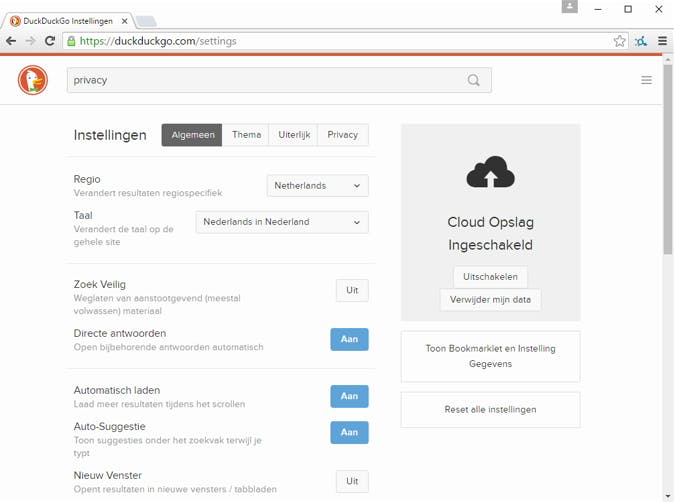Screen dimensions: 674x502
Task: Click the browser back arrow
Action: click(x=11, y=41)
